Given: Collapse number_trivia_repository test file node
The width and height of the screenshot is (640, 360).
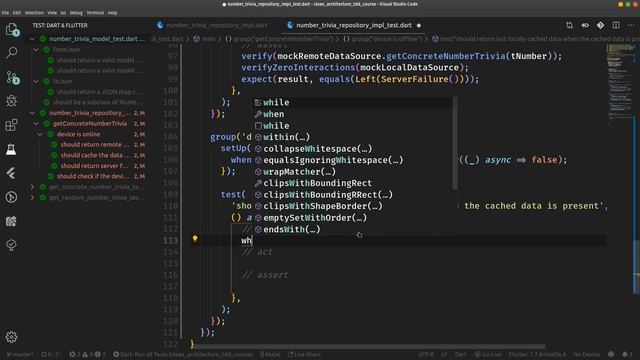Looking at the screenshot, I should (x=32, y=113).
